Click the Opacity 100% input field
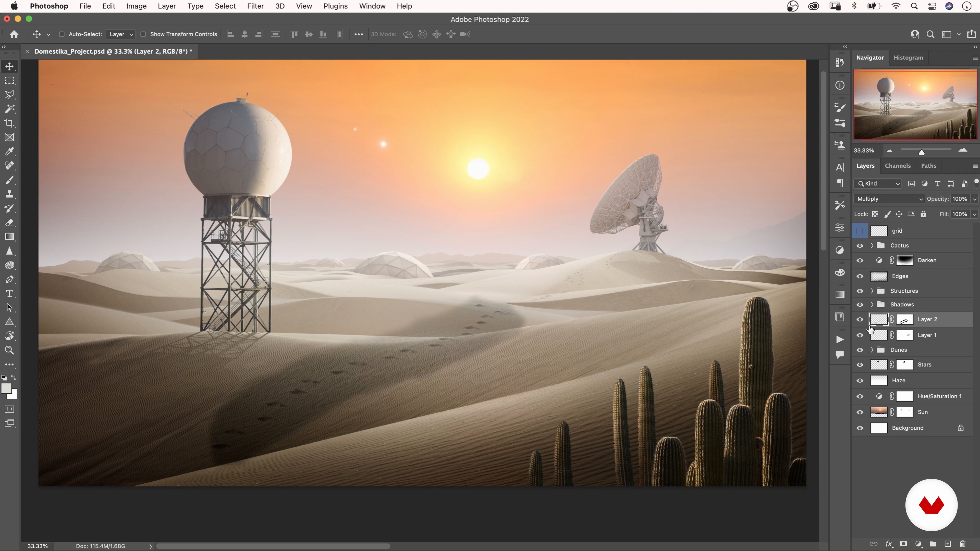The height and width of the screenshot is (551, 980). tap(960, 199)
